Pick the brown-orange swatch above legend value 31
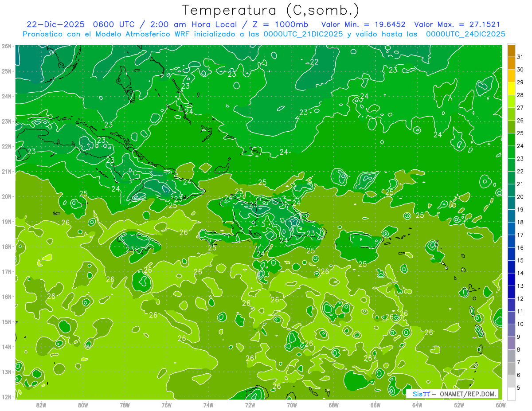This screenshot has height=411, width=532. pos(511,50)
